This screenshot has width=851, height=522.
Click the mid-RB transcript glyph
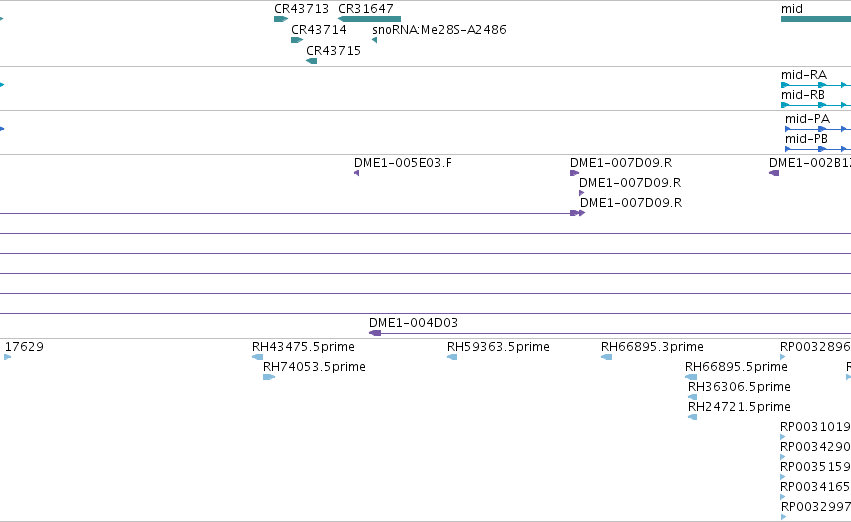pyautogui.click(x=816, y=105)
